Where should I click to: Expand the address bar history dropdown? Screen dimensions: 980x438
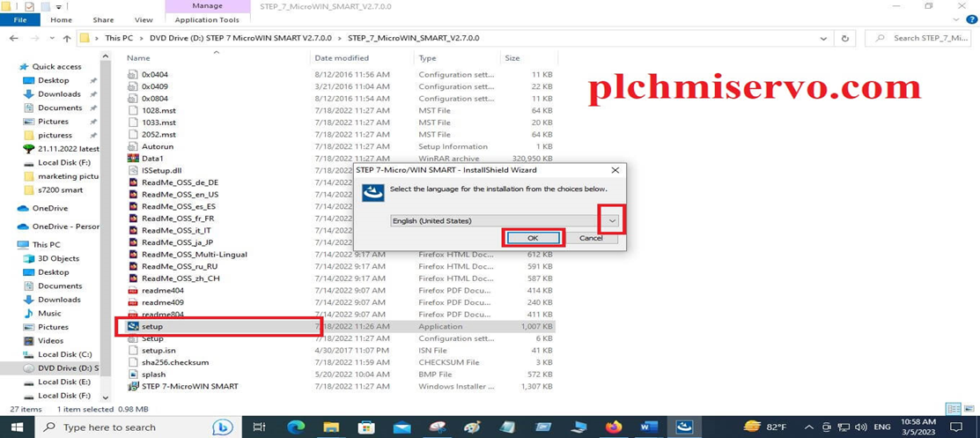coord(824,38)
